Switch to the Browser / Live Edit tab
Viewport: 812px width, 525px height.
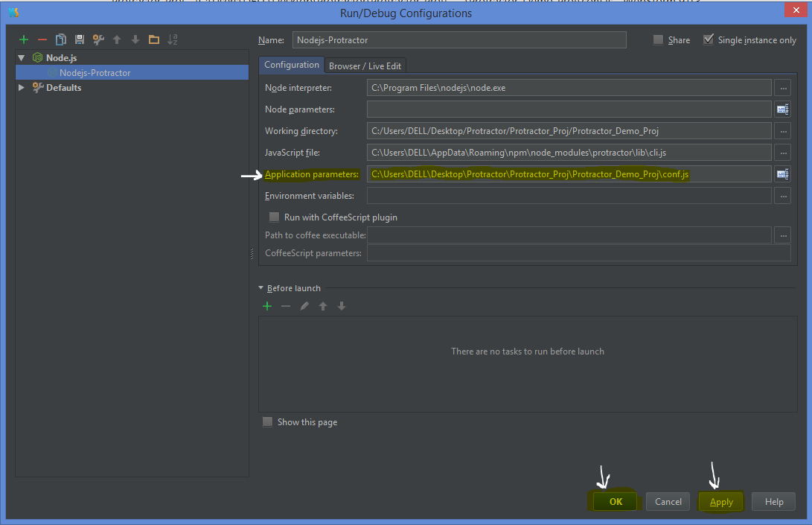point(365,66)
